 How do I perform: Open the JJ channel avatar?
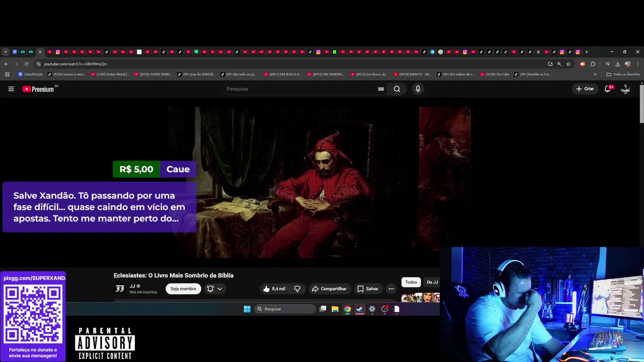pyautogui.click(x=120, y=289)
